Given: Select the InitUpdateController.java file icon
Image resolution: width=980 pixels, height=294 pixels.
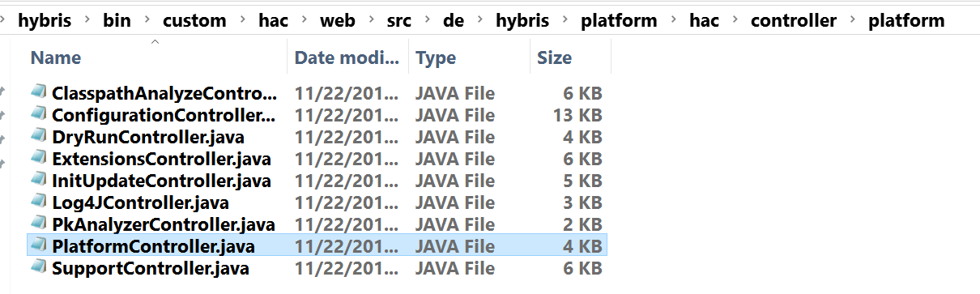Looking at the screenshot, I should 39,181.
